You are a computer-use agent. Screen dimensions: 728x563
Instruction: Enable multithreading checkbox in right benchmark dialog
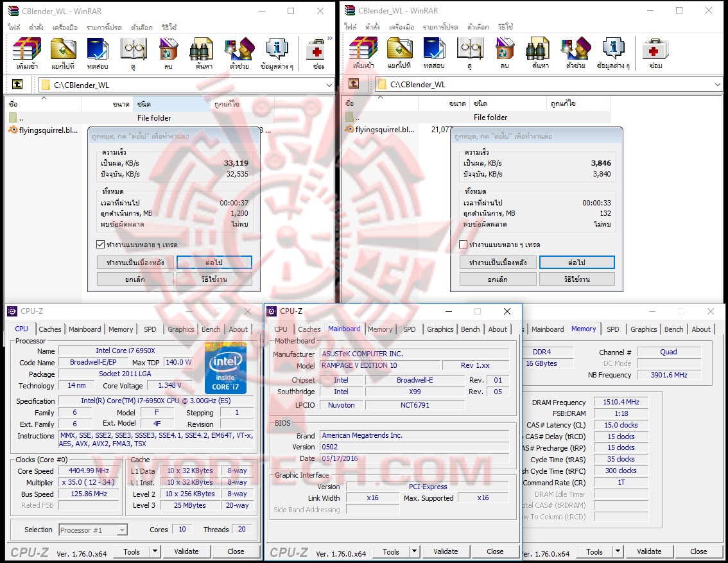(x=463, y=244)
